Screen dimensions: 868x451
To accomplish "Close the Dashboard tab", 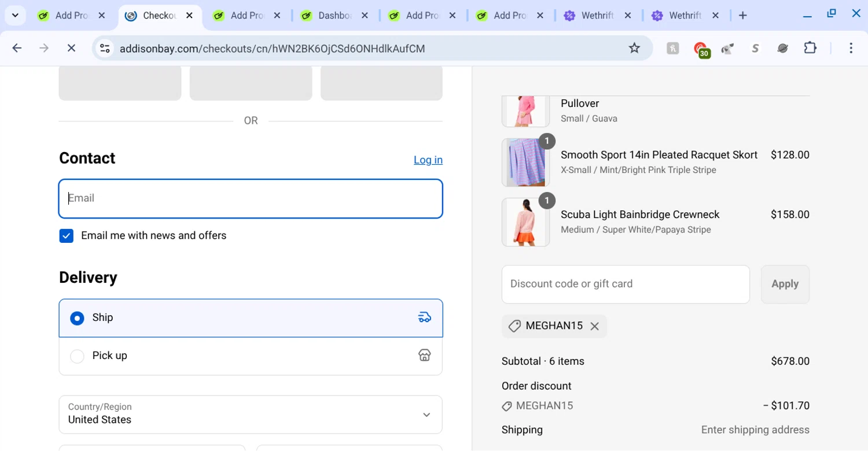I will 365,16.
